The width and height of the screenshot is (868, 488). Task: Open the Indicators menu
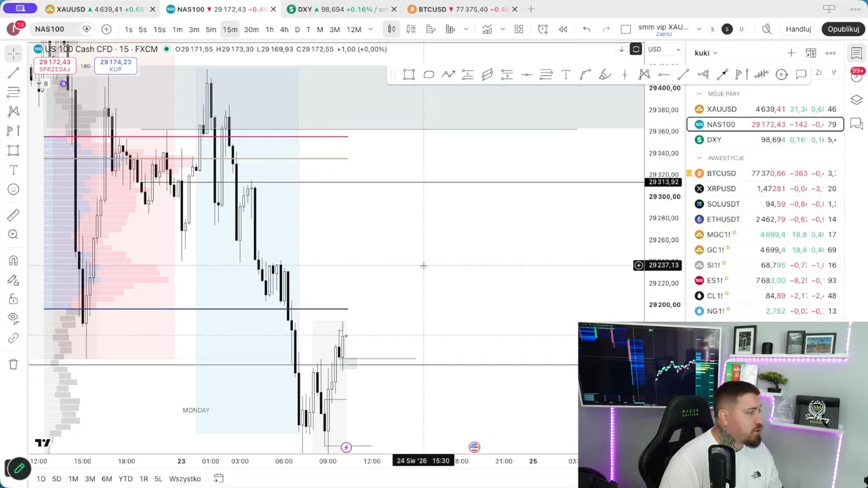[x=487, y=29]
